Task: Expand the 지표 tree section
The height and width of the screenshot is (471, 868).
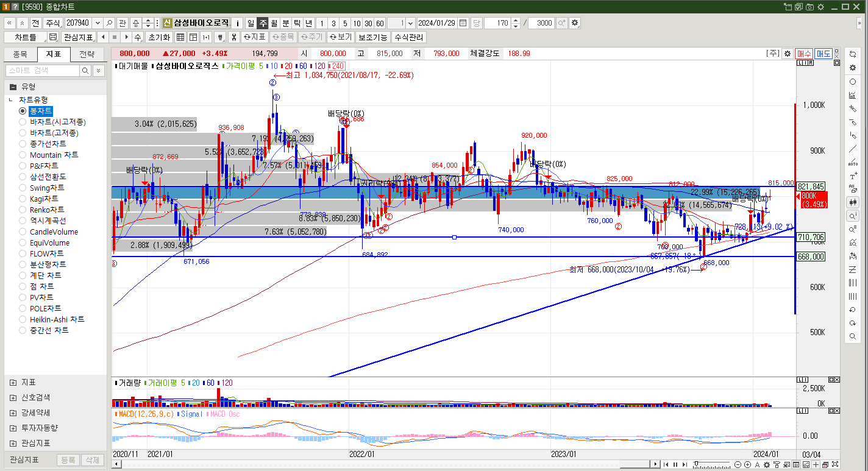Action: click(x=13, y=382)
